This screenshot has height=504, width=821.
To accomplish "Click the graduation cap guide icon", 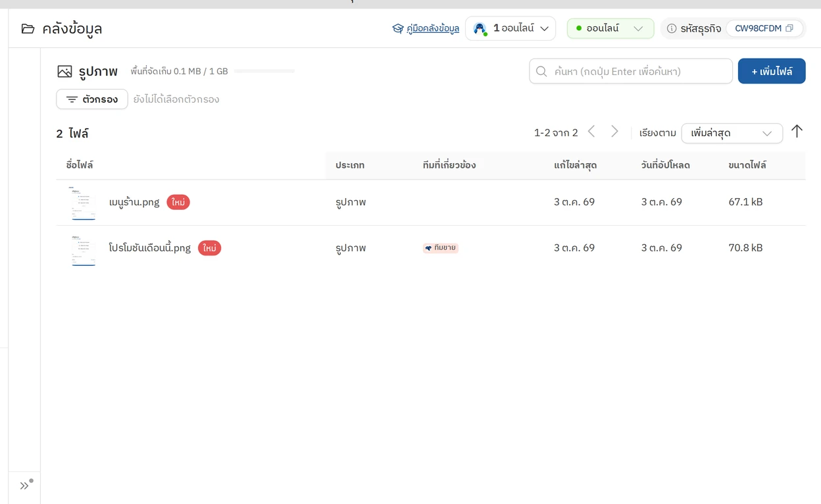I will pos(397,29).
